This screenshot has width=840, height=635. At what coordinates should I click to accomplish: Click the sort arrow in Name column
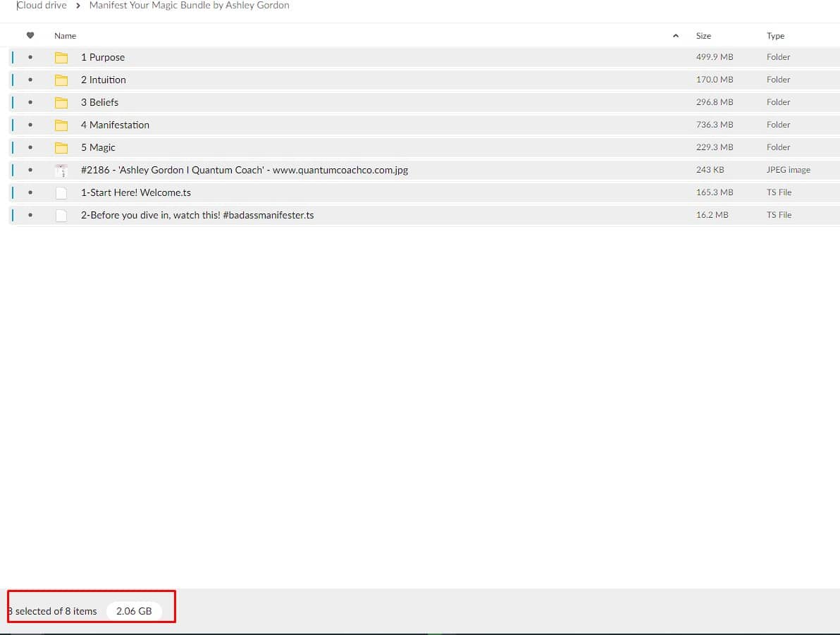pyautogui.click(x=676, y=36)
